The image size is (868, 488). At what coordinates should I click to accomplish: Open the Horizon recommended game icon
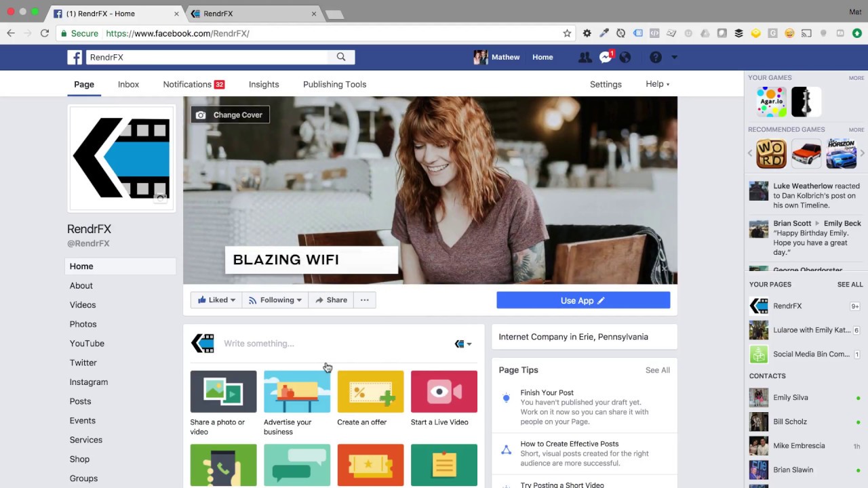[842, 154]
